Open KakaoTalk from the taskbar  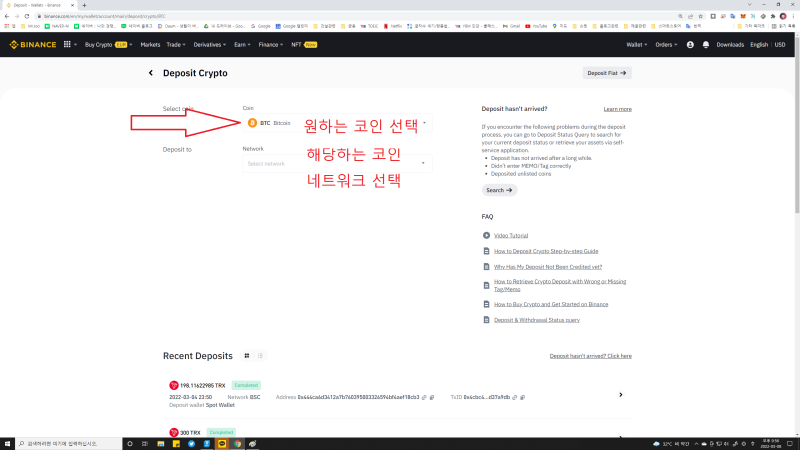222,444
